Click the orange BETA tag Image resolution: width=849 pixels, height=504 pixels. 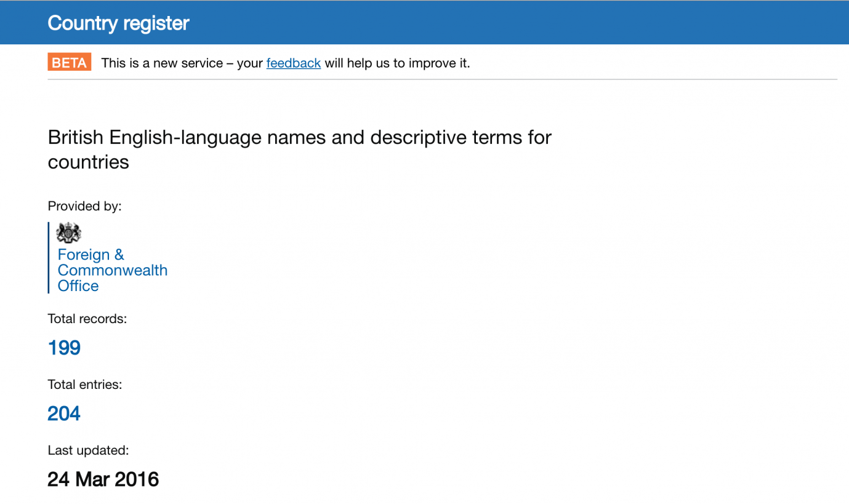point(70,62)
